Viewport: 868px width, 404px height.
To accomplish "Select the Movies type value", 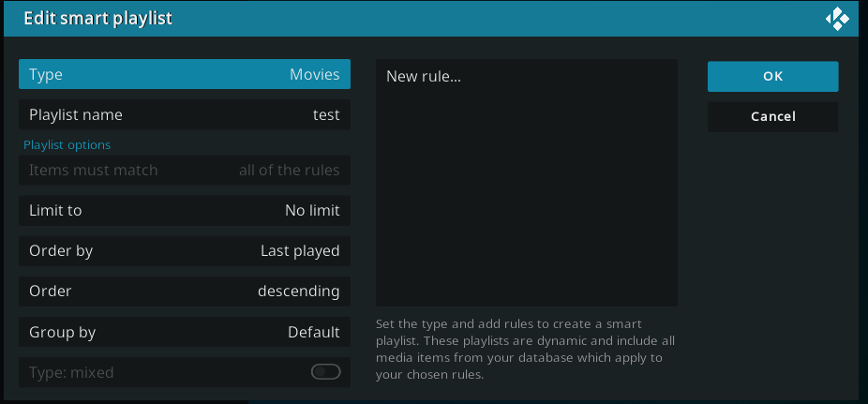I will point(314,74).
